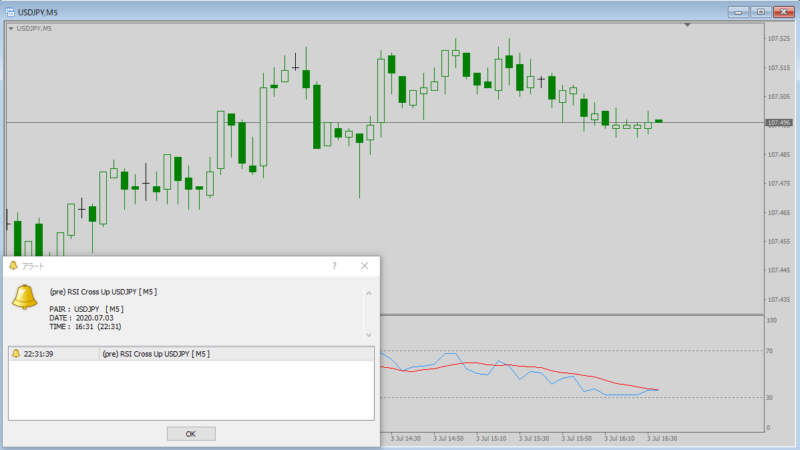Click the PAIR : USDJPY [M5] line

coord(87,309)
